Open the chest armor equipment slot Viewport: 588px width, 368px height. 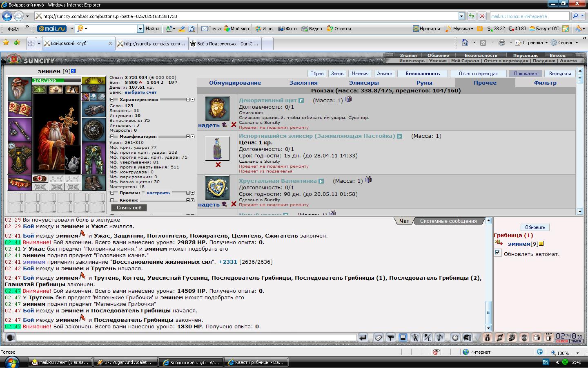click(x=20, y=159)
